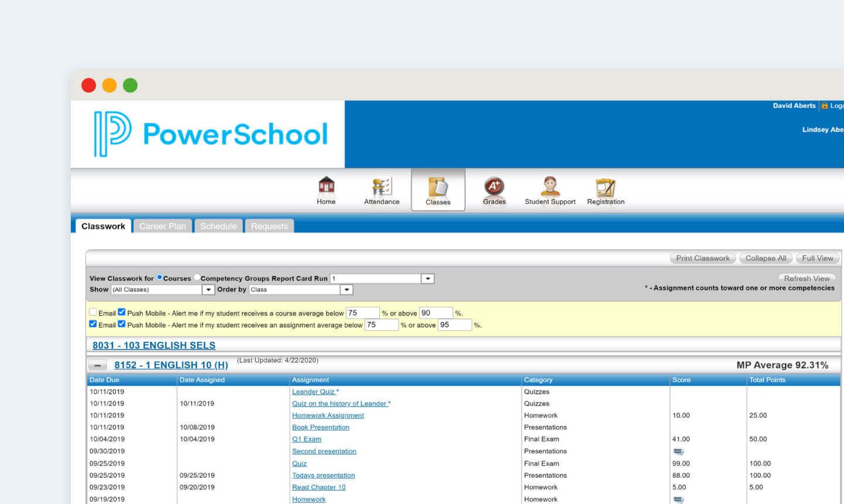Open the comment icon beside Second presentation score
Screen dimensions: 844x504
tap(678, 451)
